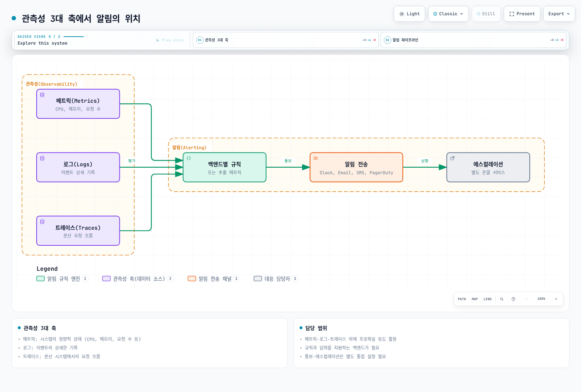Image resolution: width=581 pixels, height=392 pixels.
Task: Click external link icon on 에스컬레이션 node
Action: 452,158
